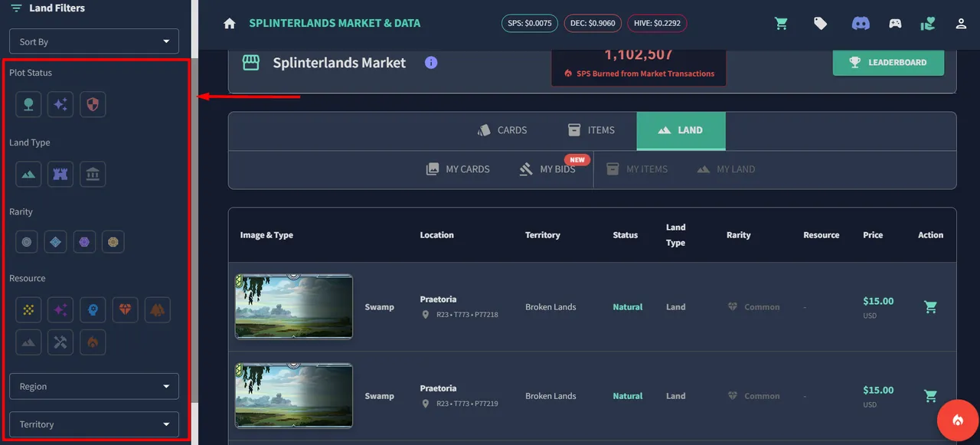
Task: Click the price tag icon in header
Action: [820, 24]
